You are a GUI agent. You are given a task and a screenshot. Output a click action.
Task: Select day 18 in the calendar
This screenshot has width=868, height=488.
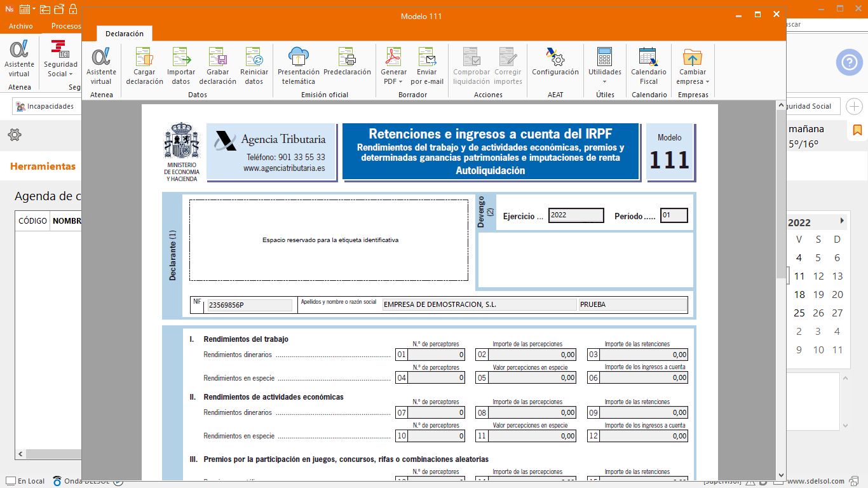[x=799, y=294]
